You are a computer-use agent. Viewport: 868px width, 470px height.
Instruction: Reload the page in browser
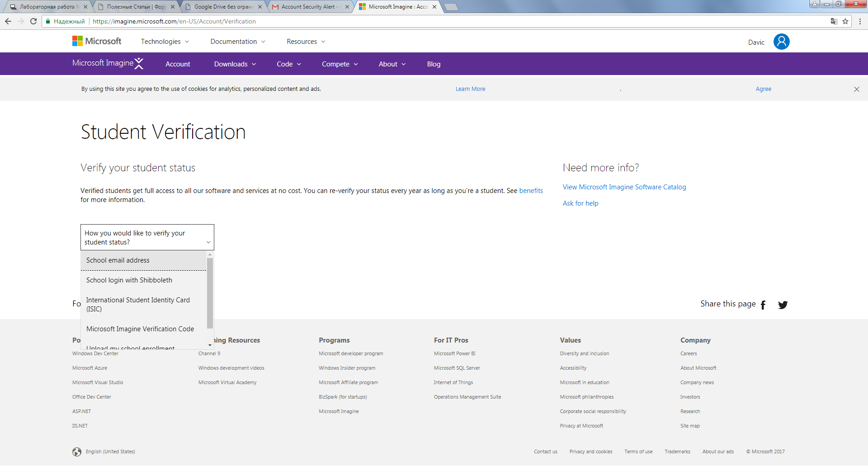(33, 21)
